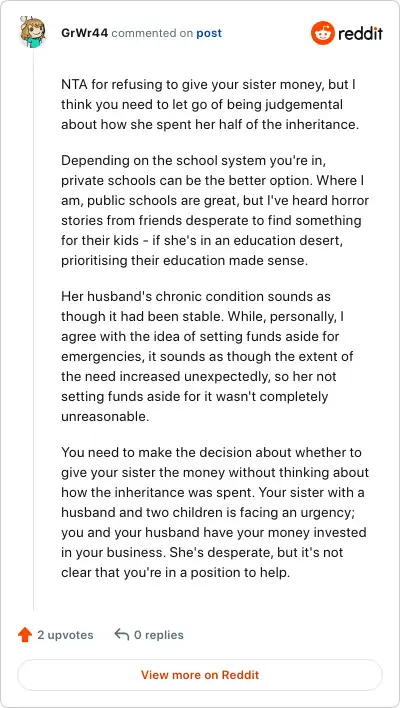The width and height of the screenshot is (400, 708).
Task: Click the reply arrow icon
Action: 121,634
